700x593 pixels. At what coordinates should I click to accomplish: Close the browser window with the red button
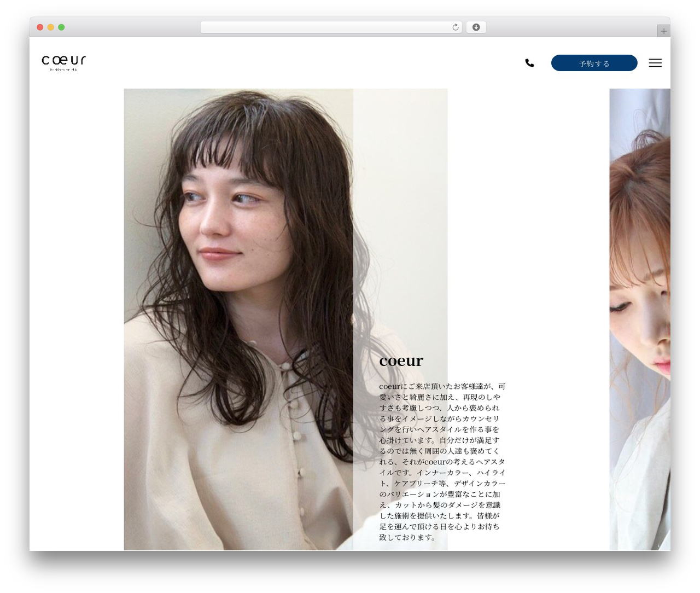pos(40,27)
